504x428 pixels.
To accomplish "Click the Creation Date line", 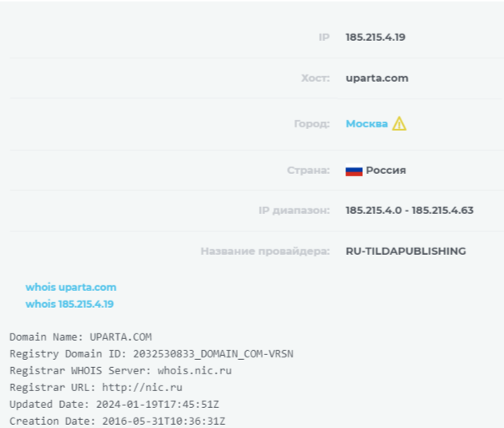I will 119,420.
